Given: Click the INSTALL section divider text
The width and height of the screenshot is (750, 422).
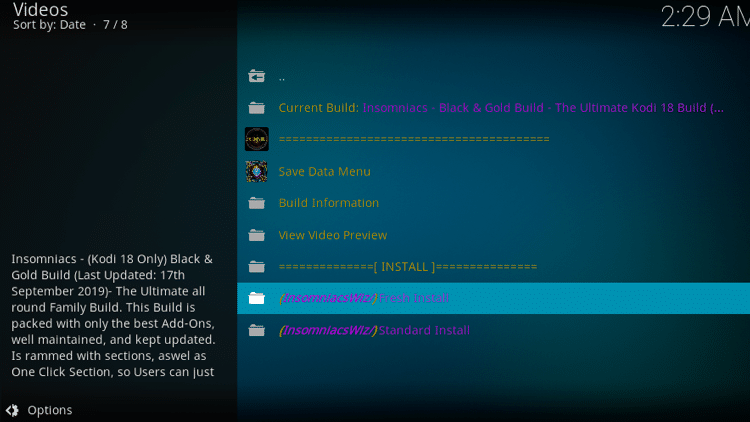Looking at the screenshot, I should click(x=407, y=267).
